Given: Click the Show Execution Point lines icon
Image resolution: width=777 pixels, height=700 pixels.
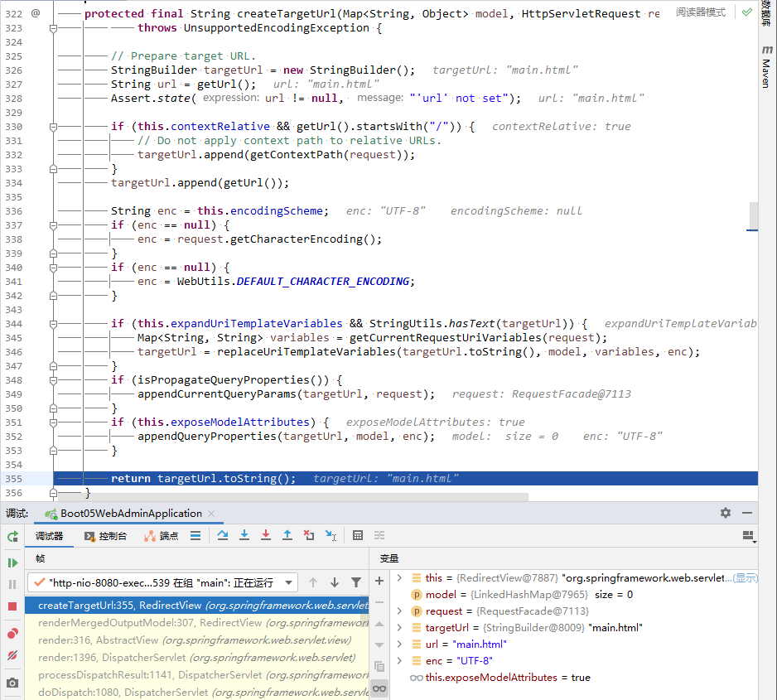Looking at the screenshot, I should (x=195, y=535).
